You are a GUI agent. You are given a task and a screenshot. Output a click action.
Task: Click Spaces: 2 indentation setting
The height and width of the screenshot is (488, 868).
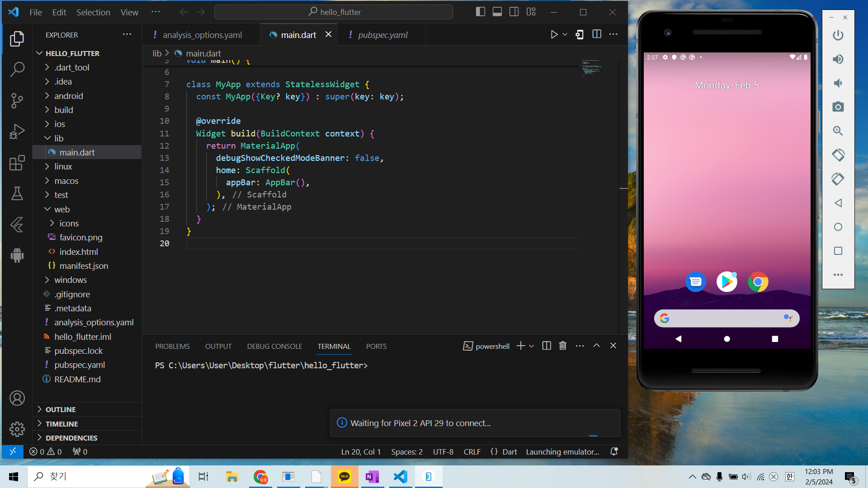pyautogui.click(x=407, y=451)
